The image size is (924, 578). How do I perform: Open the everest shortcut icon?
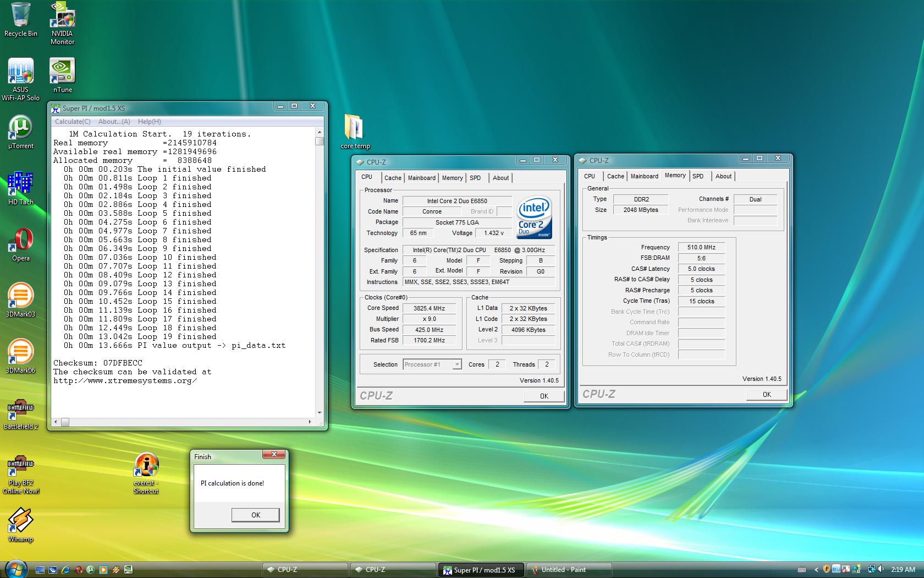(x=146, y=472)
